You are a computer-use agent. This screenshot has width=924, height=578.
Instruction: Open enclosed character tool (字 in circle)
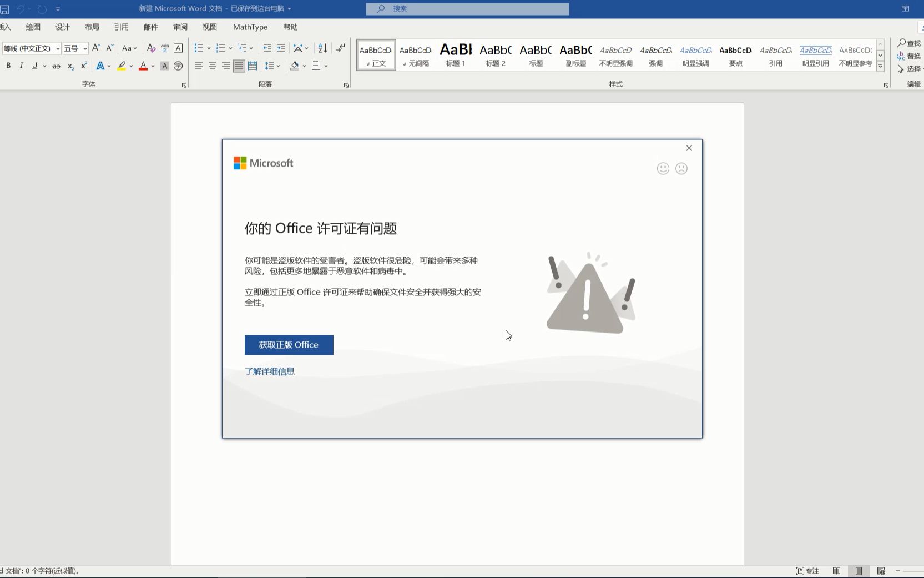tap(178, 66)
